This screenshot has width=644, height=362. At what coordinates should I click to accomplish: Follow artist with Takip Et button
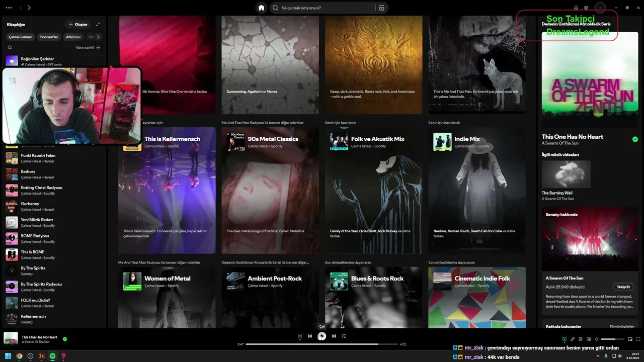pyautogui.click(x=623, y=287)
